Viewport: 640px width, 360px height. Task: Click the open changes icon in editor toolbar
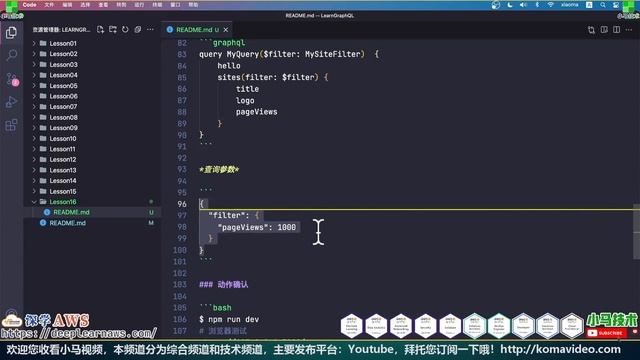[591, 30]
